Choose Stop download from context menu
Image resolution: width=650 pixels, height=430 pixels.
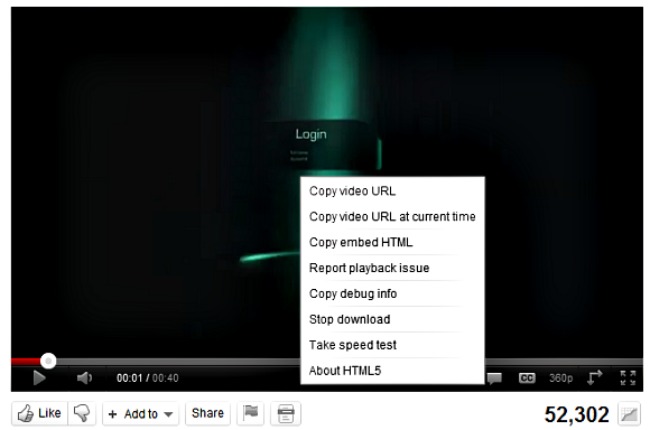pyautogui.click(x=349, y=320)
